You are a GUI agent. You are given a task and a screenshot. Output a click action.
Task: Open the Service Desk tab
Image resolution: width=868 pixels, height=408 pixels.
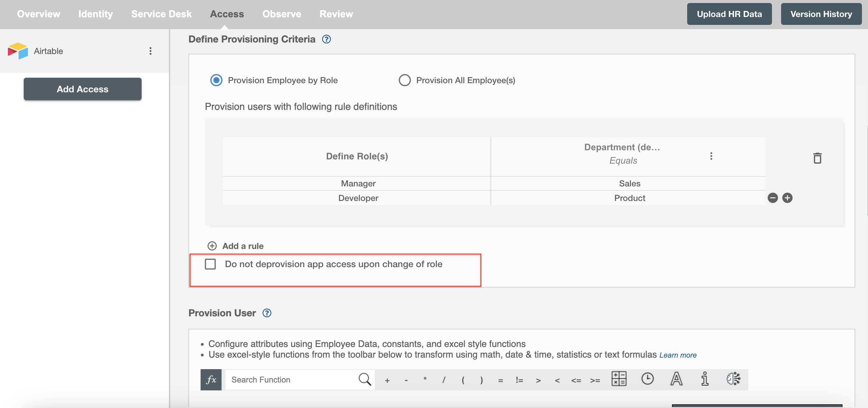161,14
